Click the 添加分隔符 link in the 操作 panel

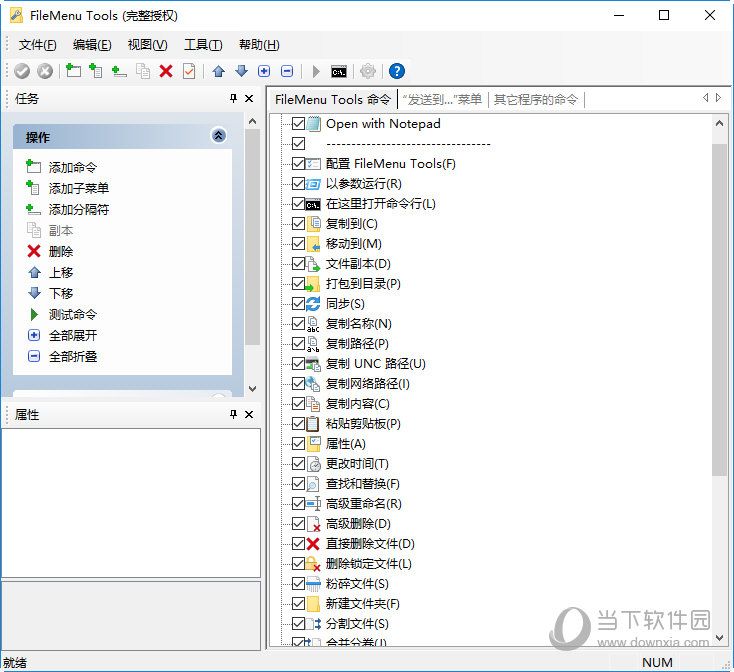coord(79,210)
